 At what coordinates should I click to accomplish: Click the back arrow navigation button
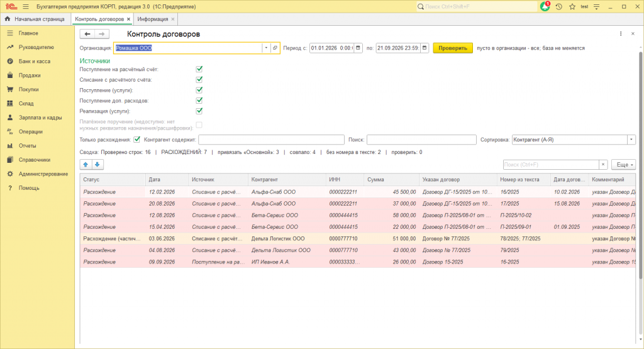pyautogui.click(x=87, y=34)
